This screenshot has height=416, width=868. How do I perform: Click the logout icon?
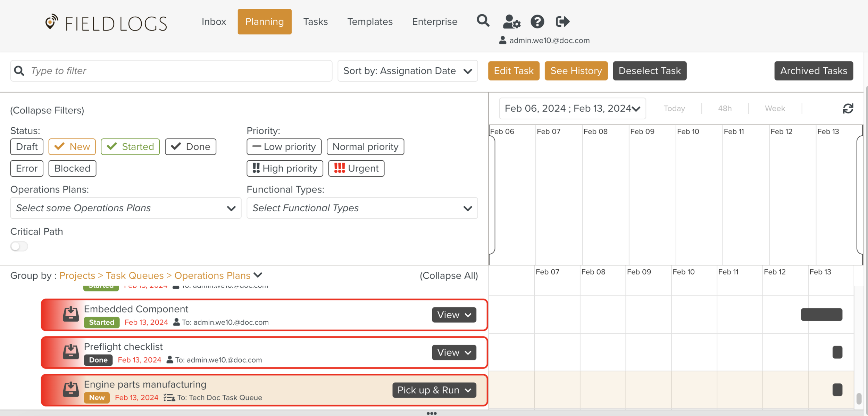tap(562, 22)
